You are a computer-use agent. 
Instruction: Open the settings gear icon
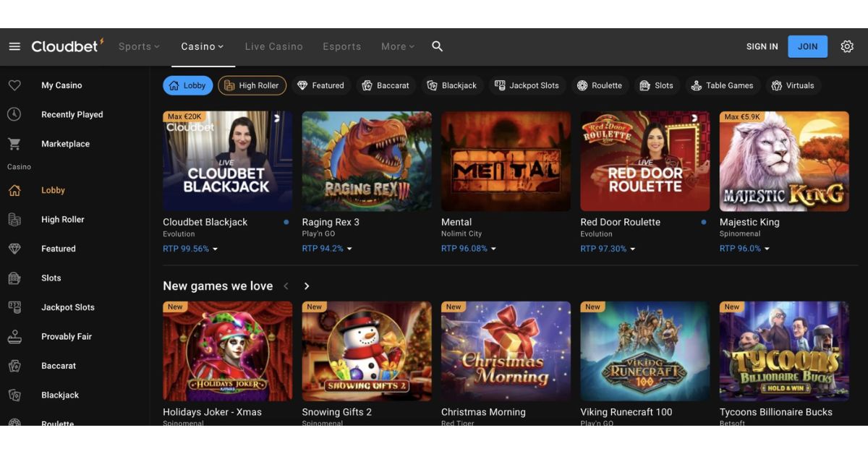click(x=847, y=46)
